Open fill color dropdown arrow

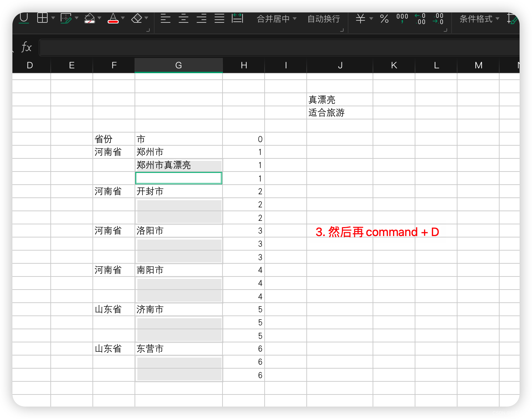coord(99,18)
